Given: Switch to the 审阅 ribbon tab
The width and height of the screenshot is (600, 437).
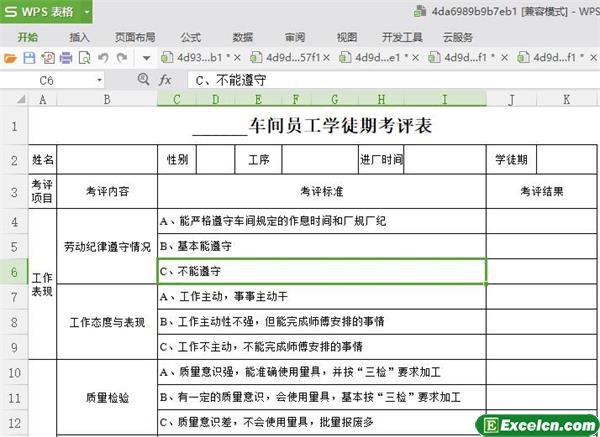Looking at the screenshot, I should point(295,37).
